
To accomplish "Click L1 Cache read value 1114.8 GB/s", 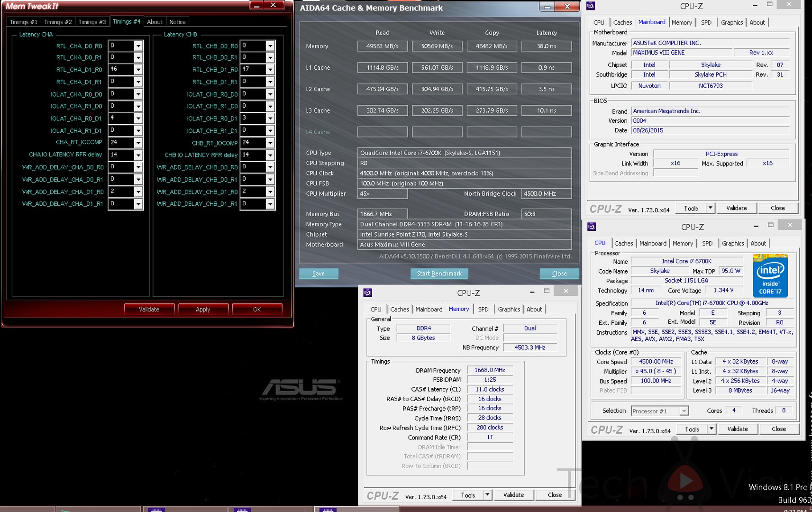I will coord(383,67).
